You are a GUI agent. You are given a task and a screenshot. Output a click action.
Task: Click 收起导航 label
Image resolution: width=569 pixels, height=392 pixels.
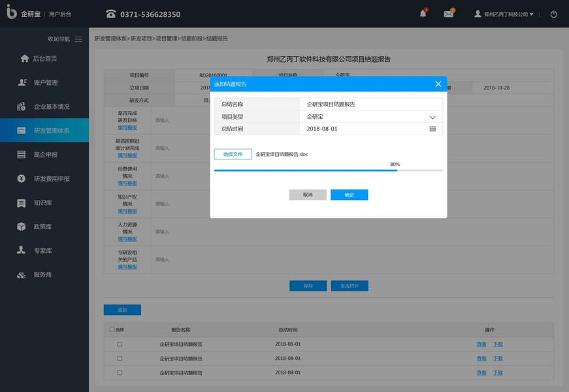tap(59, 39)
